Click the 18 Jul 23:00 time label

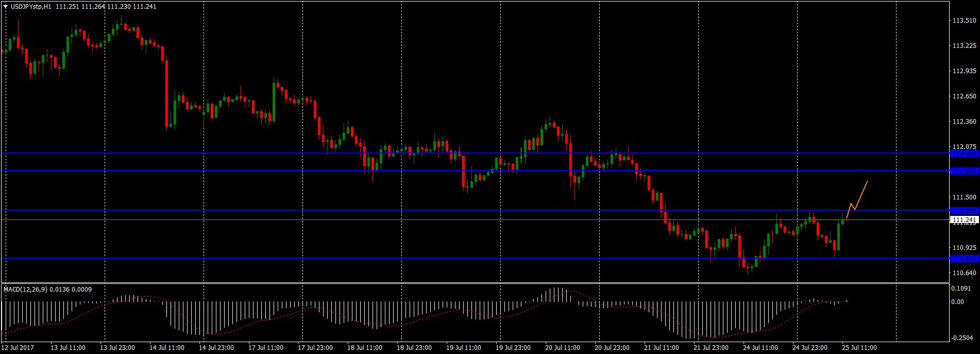[414, 348]
